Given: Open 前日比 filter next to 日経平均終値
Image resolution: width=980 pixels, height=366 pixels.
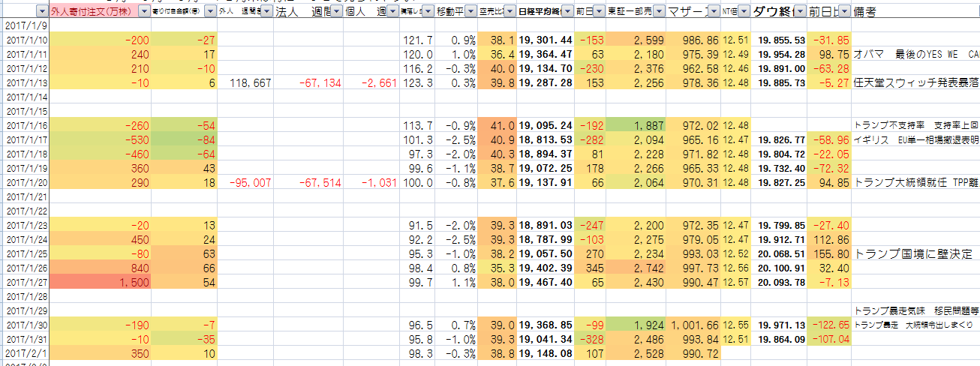Looking at the screenshot, I should tap(600, 12).
